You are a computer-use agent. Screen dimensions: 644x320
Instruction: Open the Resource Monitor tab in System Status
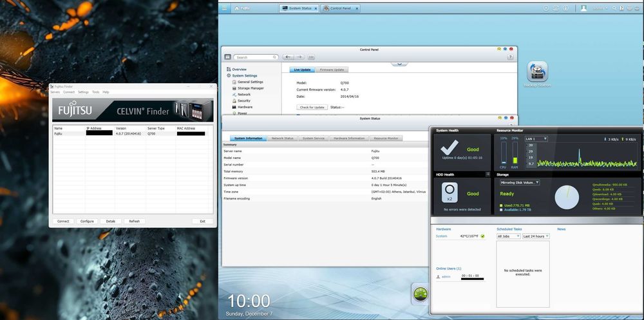click(386, 138)
